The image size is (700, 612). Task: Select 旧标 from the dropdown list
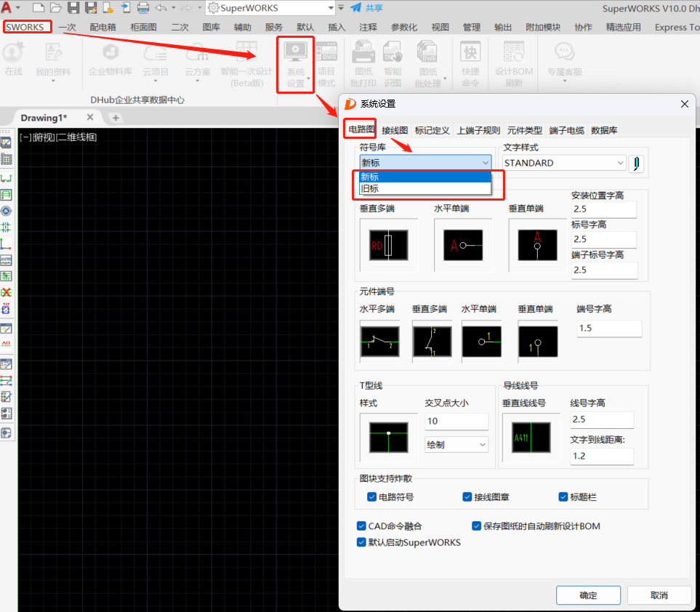pyautogui.click(x=425, y=189)
